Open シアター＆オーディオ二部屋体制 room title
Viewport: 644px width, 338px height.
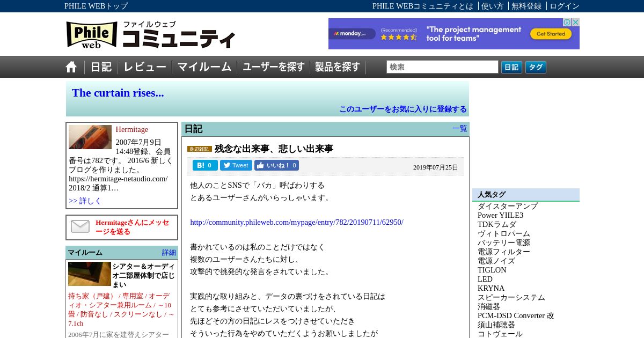coord(143,275)
